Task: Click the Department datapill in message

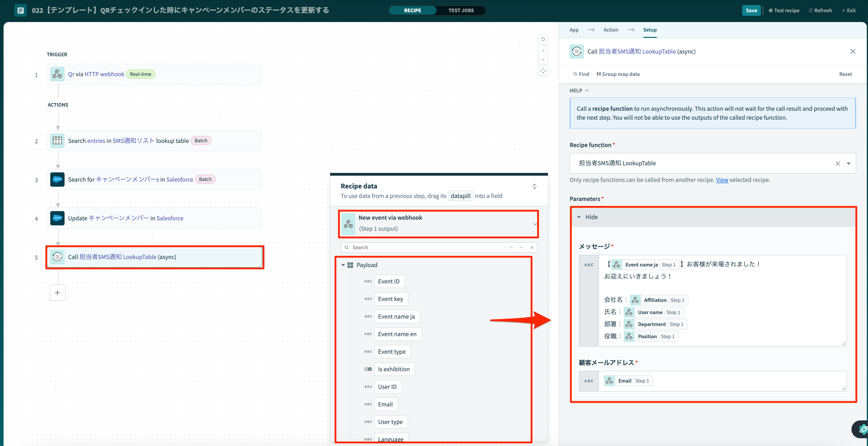Action: tap(655, 324)
